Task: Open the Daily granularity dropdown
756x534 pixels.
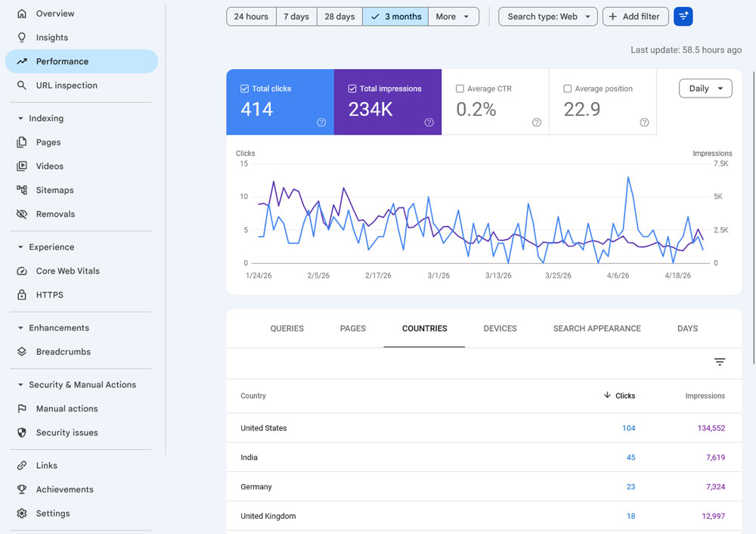Action: [705, 88]
